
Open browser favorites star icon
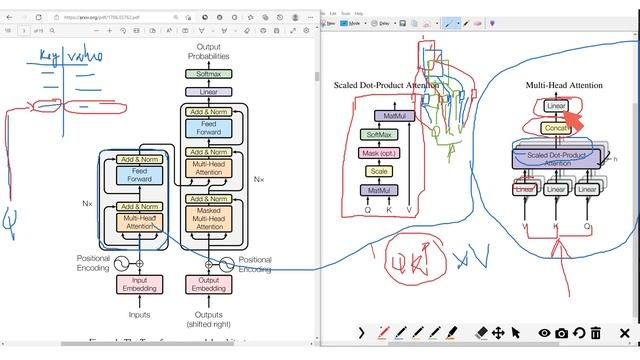tap(250, 17)
